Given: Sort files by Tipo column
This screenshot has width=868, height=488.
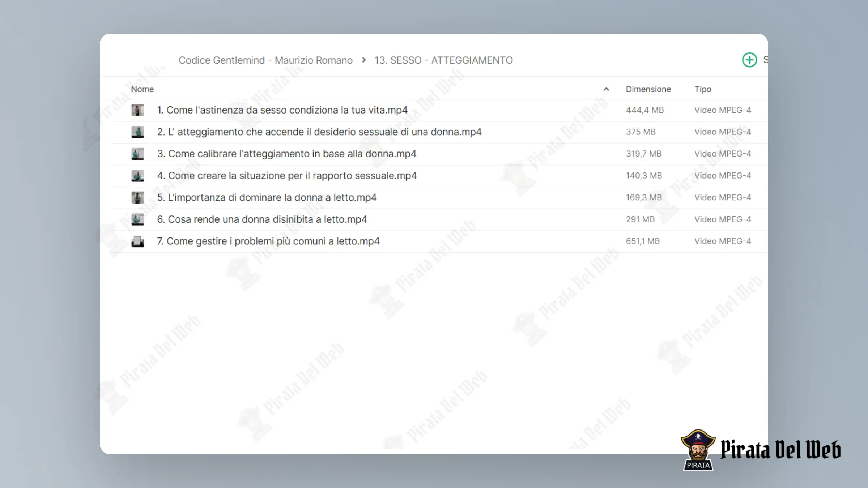Looking at the screenshot, I should click(x=703, y=89).
